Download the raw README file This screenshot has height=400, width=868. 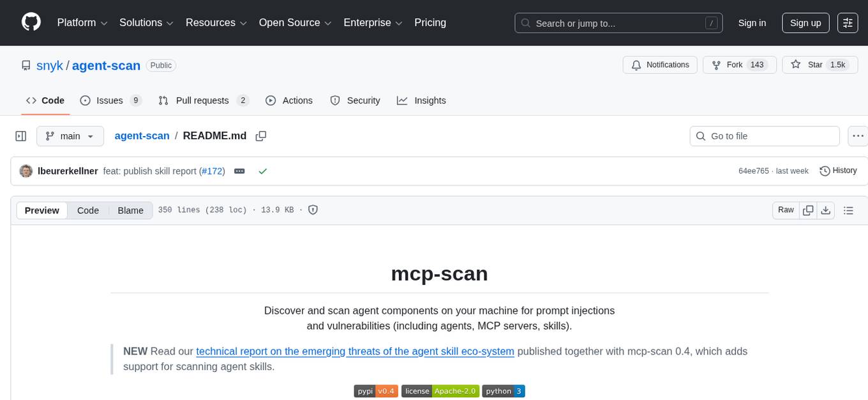pos(826,210)
